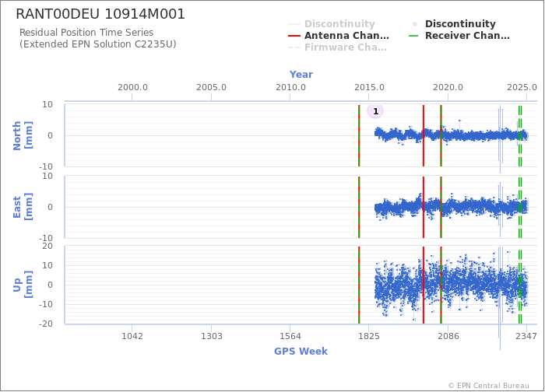Screen dimensions: 545x392
Task: Toggle the bold Discontinuity marker legend entry
Action: [x=454, y=24]
